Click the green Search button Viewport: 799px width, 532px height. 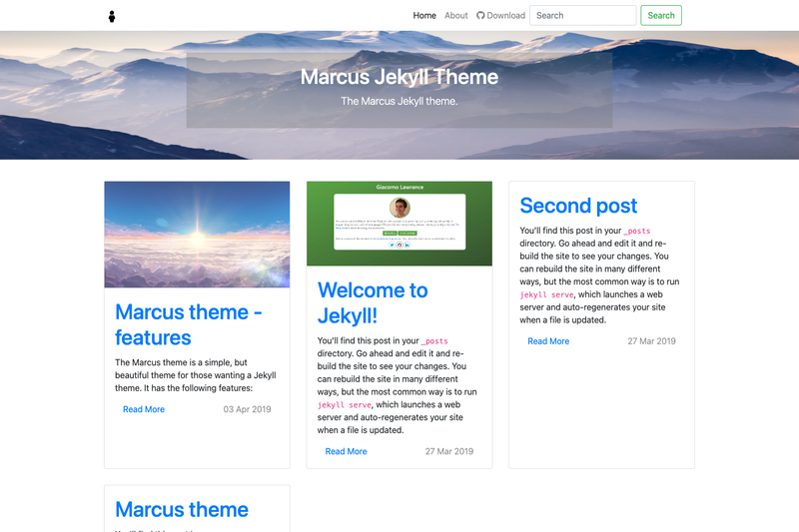(661, 15)
